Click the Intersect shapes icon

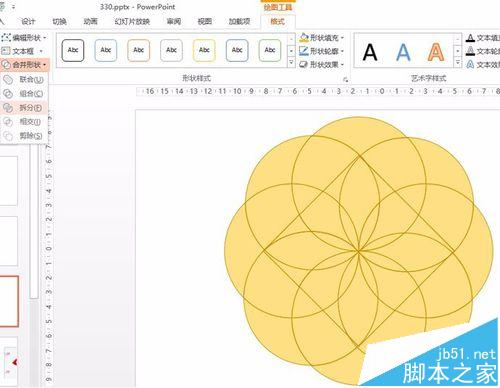pos(8,122)
